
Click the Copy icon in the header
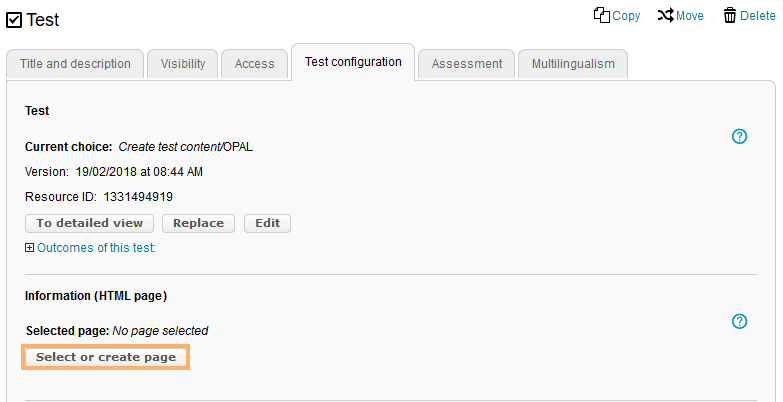[x=601, y=15]
